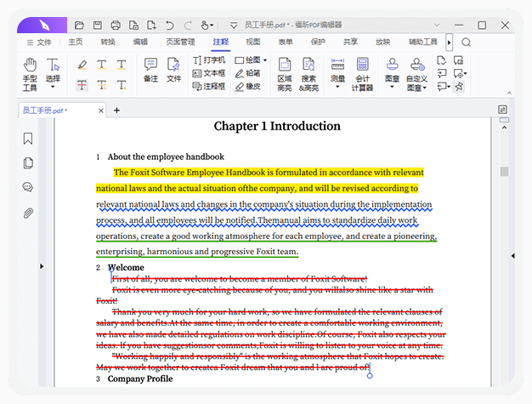Add a new tab with the plus button
532x404 pixels.
pos(116,111)
